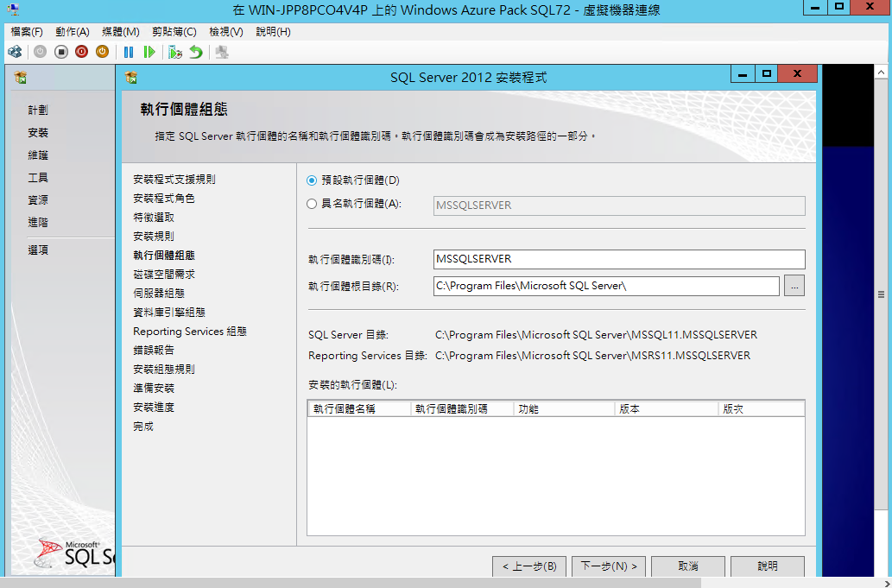Select 進階 in the Installation Center sidebar
The width and height of the screenshot is (892, 588).
point(38,223)
